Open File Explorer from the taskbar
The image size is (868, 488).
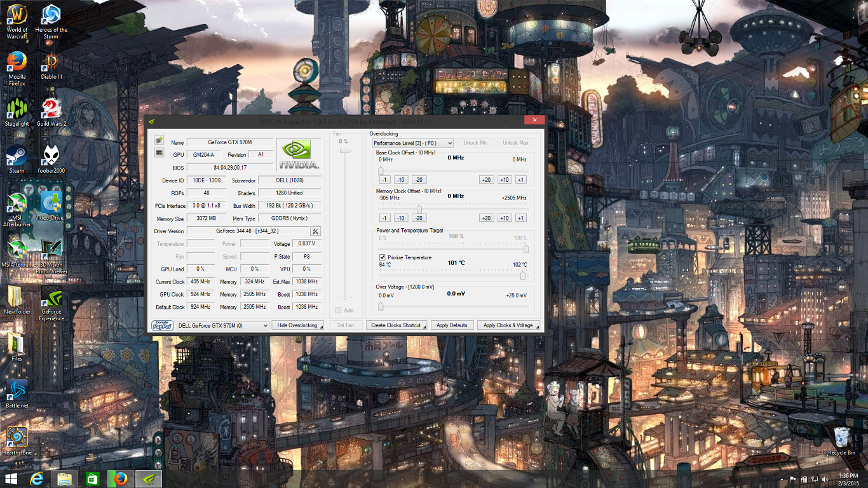tap(65, 478)
